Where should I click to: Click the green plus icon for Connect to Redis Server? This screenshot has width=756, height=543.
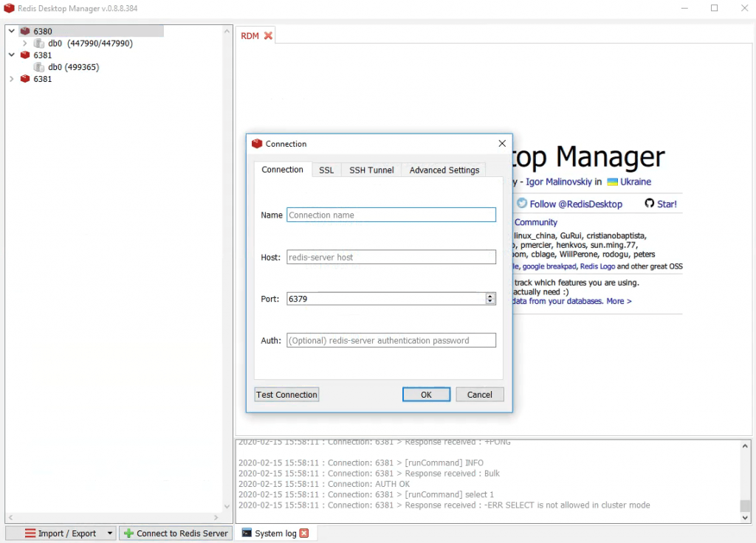(x=128, y=533)
